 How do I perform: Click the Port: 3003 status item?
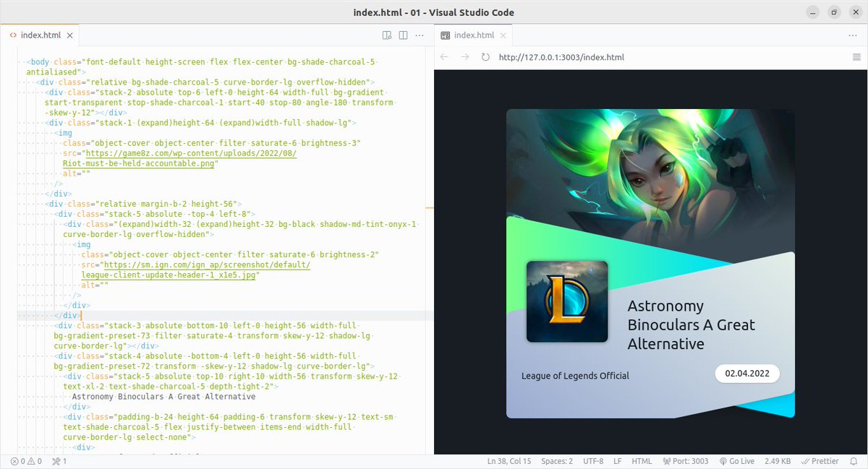coord(686,461)
